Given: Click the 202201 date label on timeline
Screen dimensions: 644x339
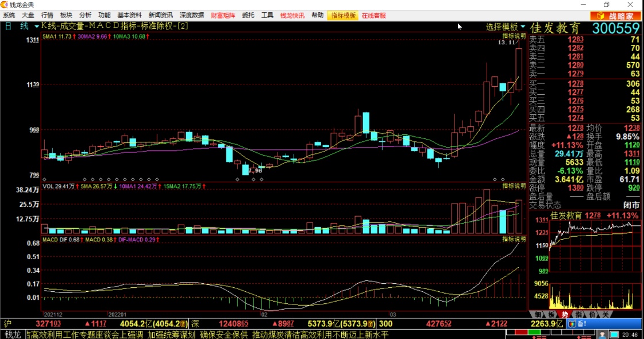Looking at the screenshot, I should point(117,314).
